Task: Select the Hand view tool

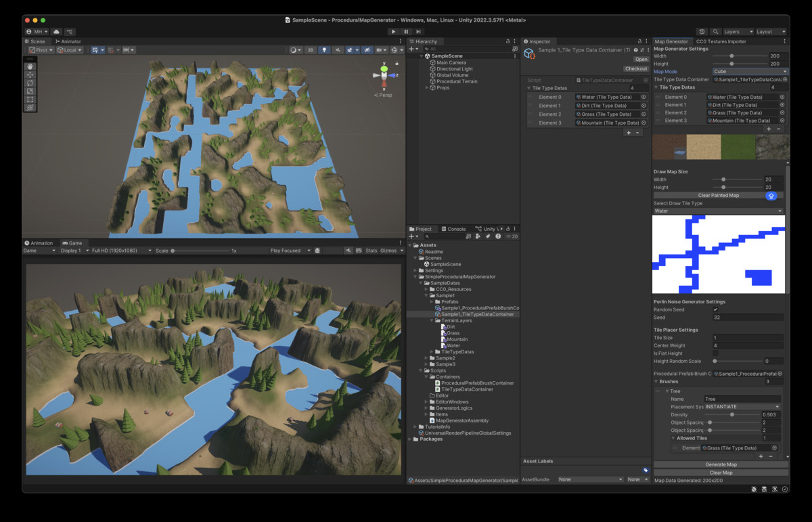Action: point(30,66)
